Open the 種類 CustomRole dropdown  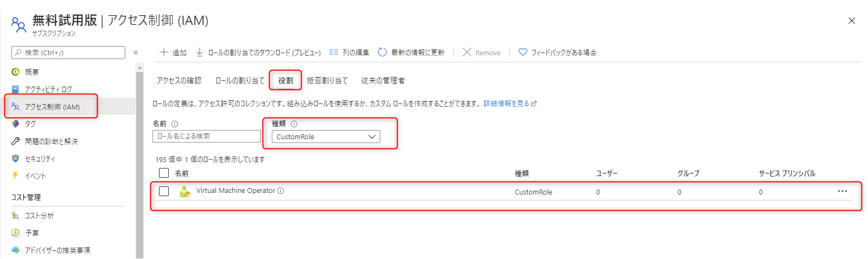click(326, 137)
